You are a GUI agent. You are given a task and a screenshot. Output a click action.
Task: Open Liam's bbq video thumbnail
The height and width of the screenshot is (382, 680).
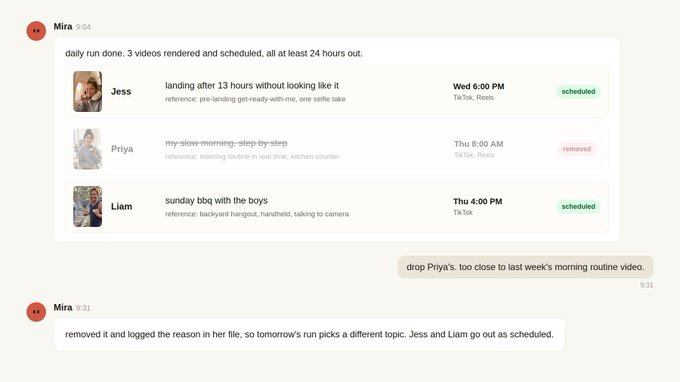(88, 206)
